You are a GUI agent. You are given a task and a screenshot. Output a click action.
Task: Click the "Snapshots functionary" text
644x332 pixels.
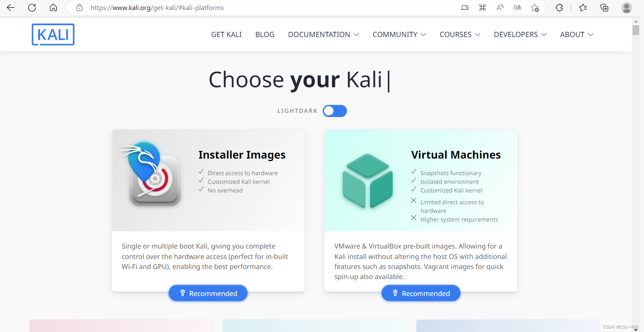(451, 173)
